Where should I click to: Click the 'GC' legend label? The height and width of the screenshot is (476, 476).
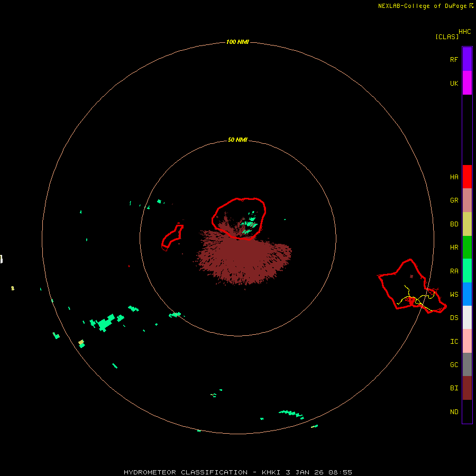click(454, 365)
